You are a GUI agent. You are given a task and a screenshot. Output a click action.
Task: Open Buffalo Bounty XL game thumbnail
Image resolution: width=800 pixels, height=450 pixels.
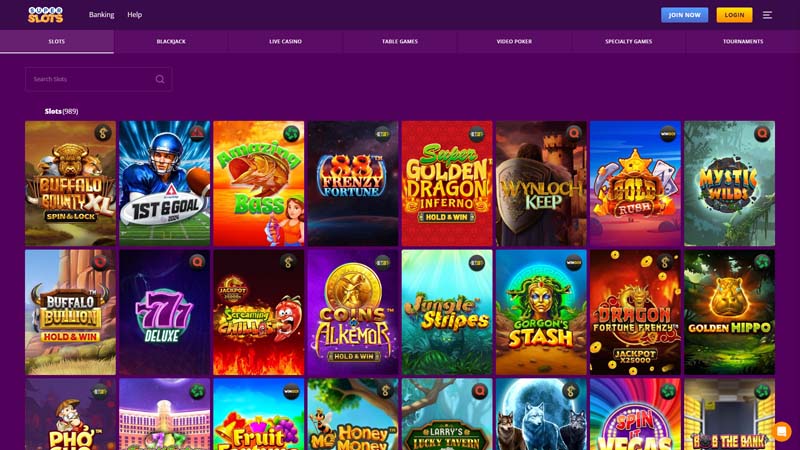[x=70, y=184]
